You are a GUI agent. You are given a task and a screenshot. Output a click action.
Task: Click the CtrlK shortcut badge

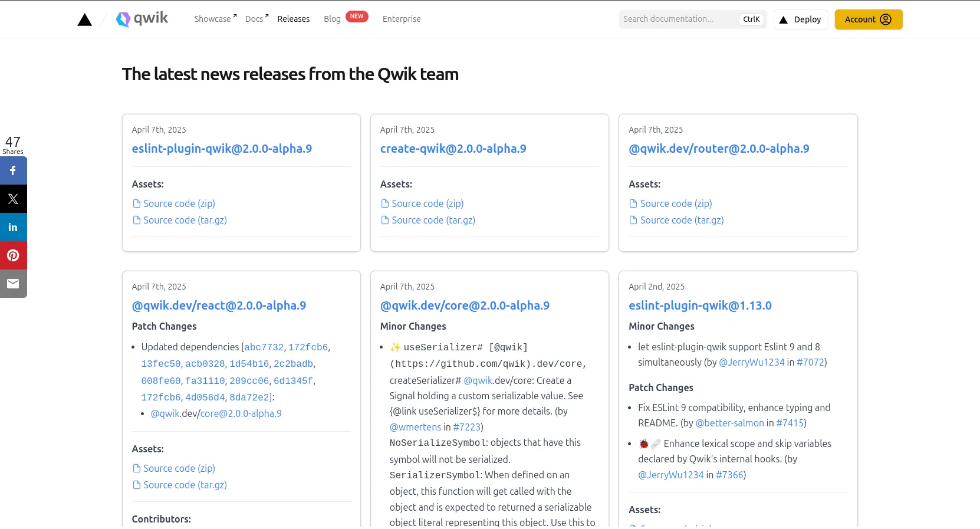[x=751, y=19]
